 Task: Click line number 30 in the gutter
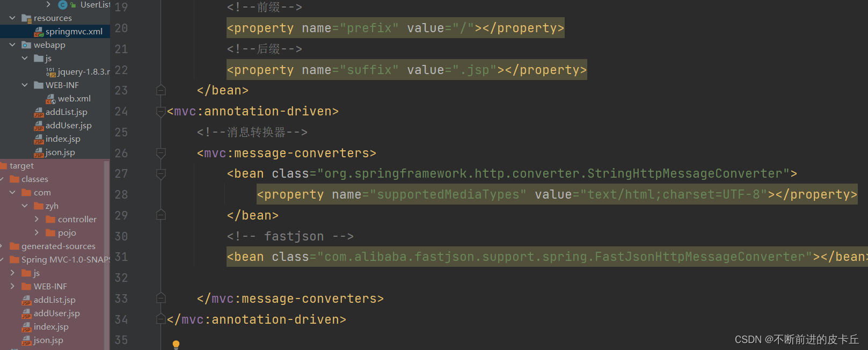point(121,236)
